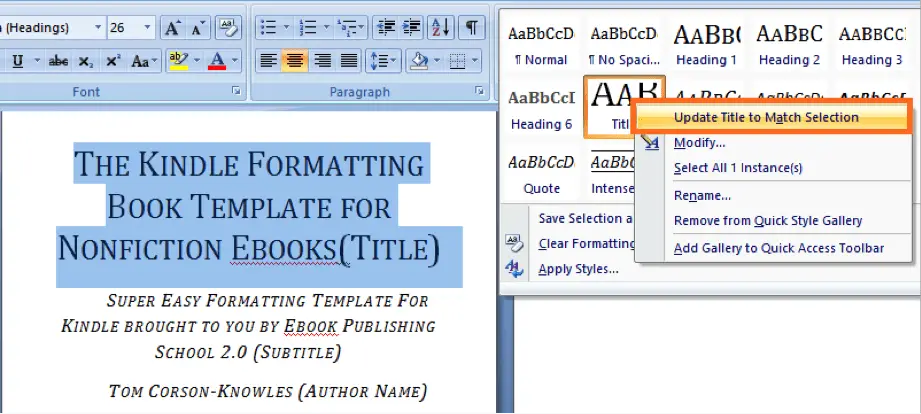The height and width of the screenshot is (414, 921).
Task: Click the Clear Formatting icon in Font group
Action: pos(228,28)
